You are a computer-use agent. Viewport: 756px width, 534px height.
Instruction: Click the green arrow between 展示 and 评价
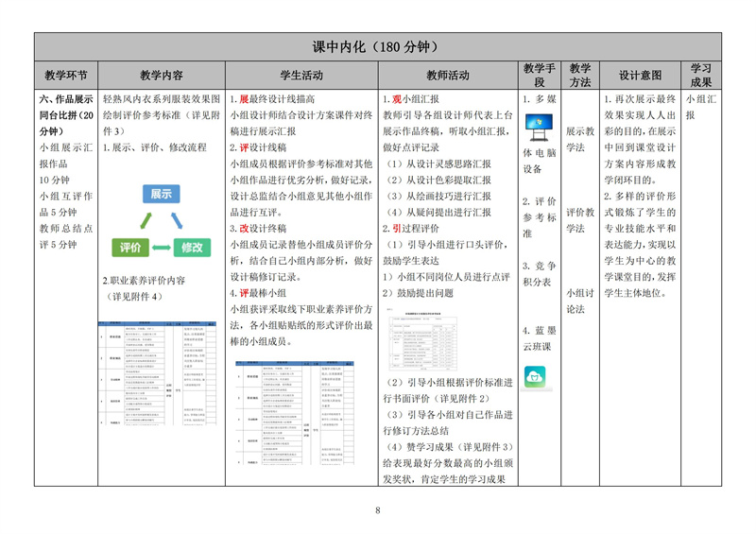point(146,221)
